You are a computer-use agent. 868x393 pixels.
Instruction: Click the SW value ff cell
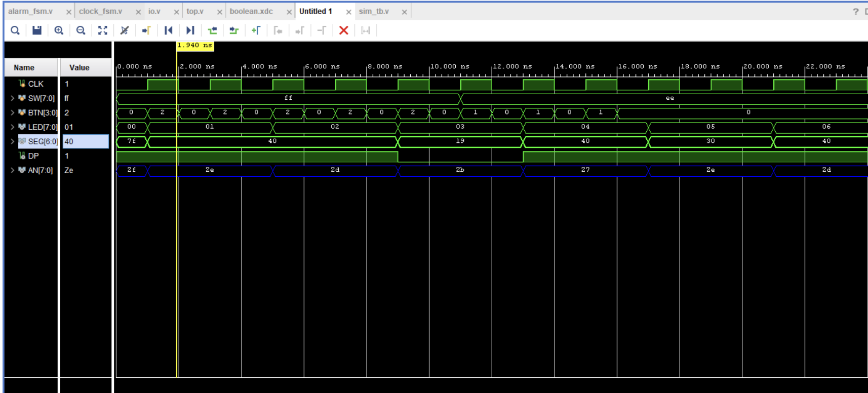pyautogui.click(x=86, y=98)
